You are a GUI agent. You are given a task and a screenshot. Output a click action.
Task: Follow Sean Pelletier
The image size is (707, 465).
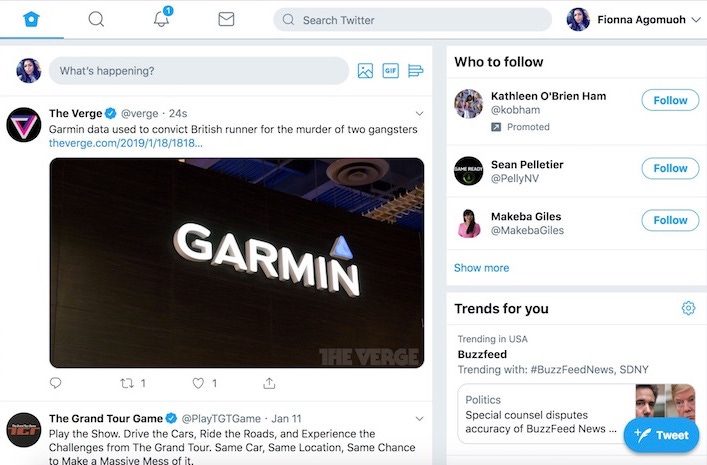670,168
